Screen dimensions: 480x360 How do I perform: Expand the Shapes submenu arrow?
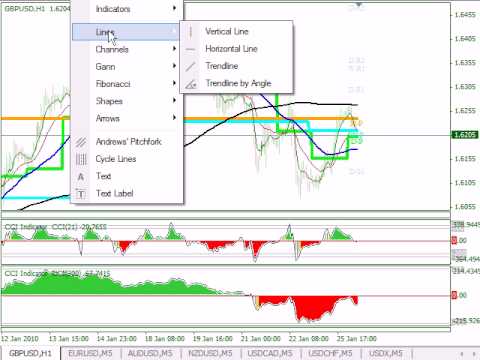click(x=174, y=100)
